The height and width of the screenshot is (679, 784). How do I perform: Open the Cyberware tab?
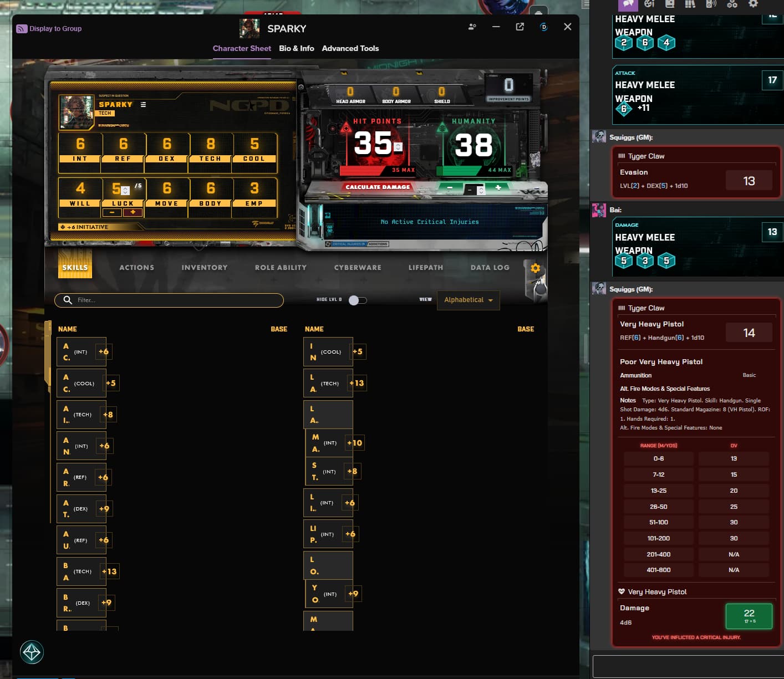pos(358,268)
